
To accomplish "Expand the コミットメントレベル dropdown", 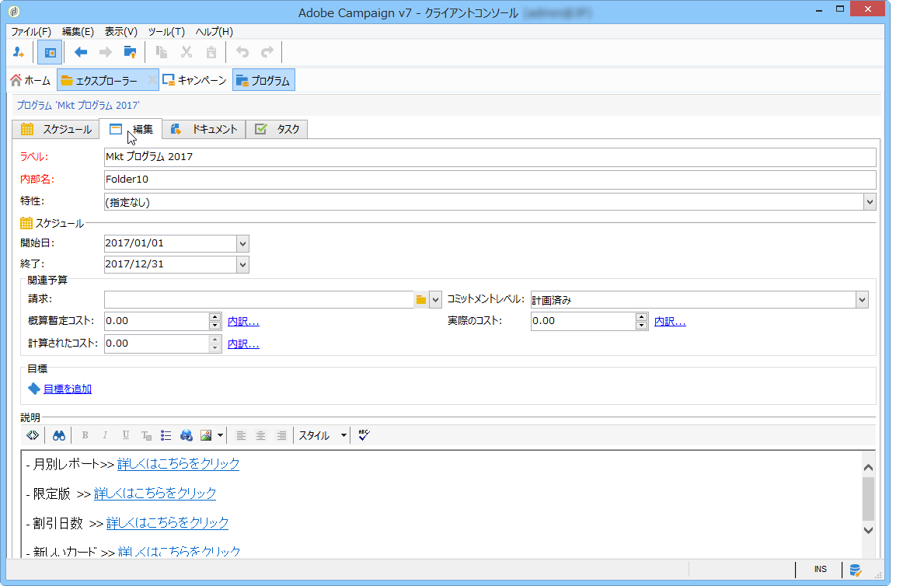I will pos(862,299).
